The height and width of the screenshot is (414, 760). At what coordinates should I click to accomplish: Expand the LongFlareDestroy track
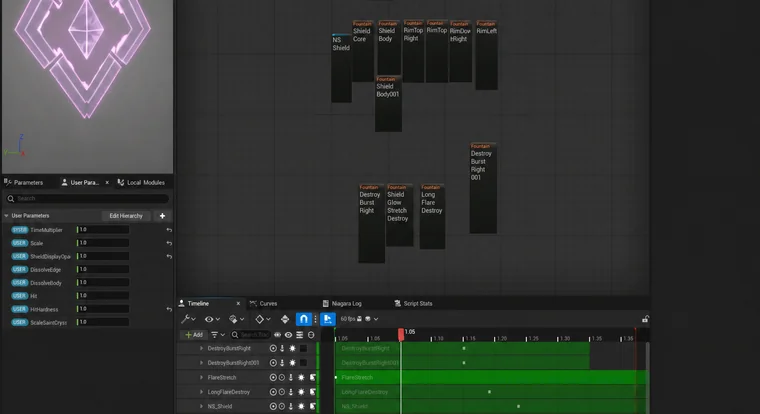(x=201, y=392)
